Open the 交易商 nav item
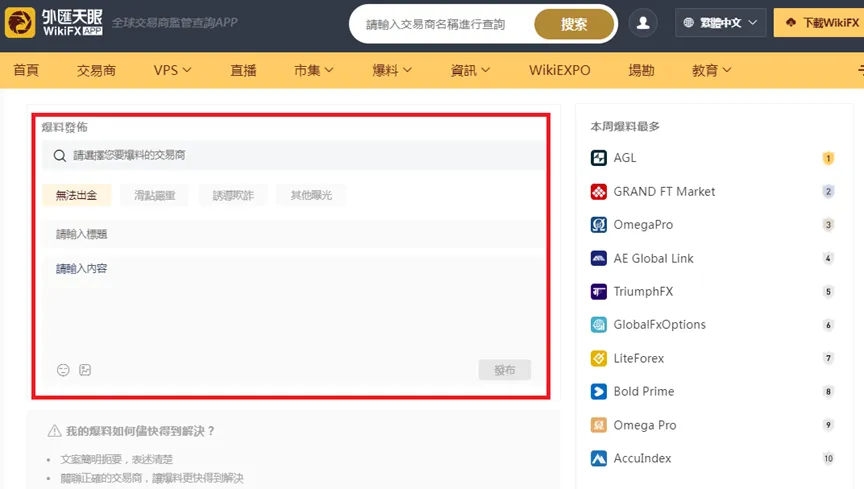Viewport: 864px width, 489px height. click(96, 71)
